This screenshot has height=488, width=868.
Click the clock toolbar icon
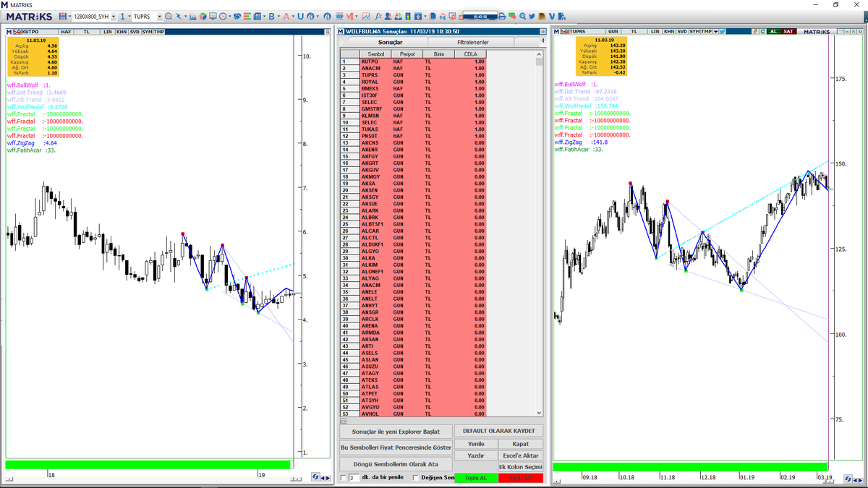(x=223, y=17)
